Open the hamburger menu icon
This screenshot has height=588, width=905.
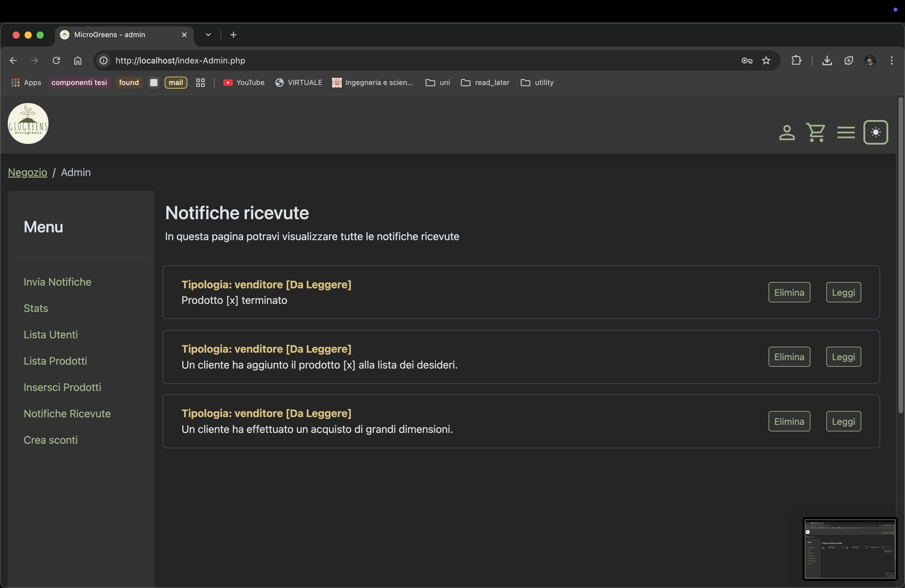[x=846, y=133]
